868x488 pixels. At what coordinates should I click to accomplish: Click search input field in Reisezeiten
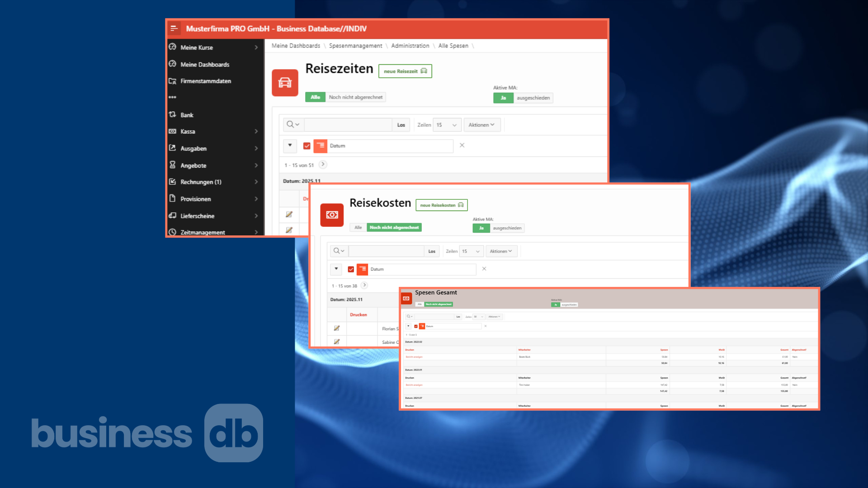348,125
